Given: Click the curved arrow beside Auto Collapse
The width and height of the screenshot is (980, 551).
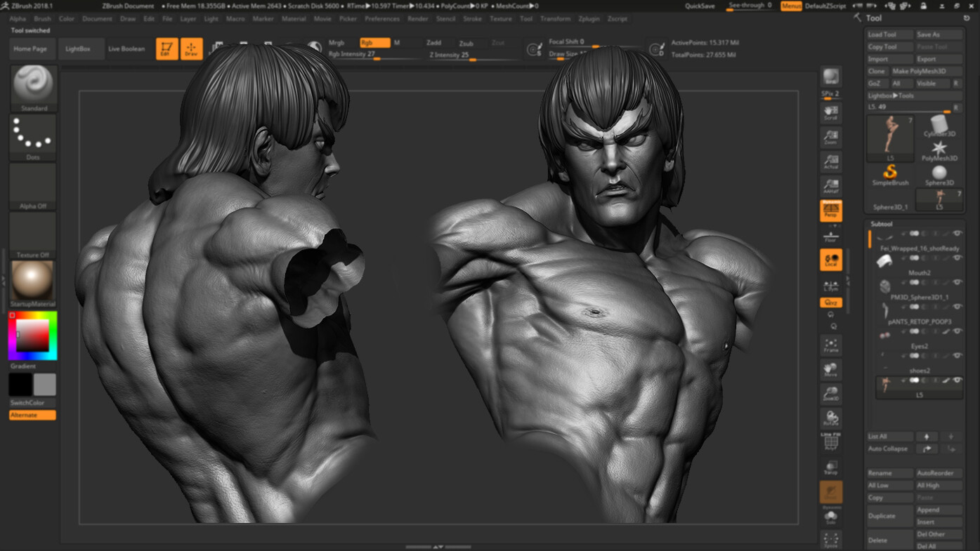Looking at the screenshot, I should click(x=927, y=449).
